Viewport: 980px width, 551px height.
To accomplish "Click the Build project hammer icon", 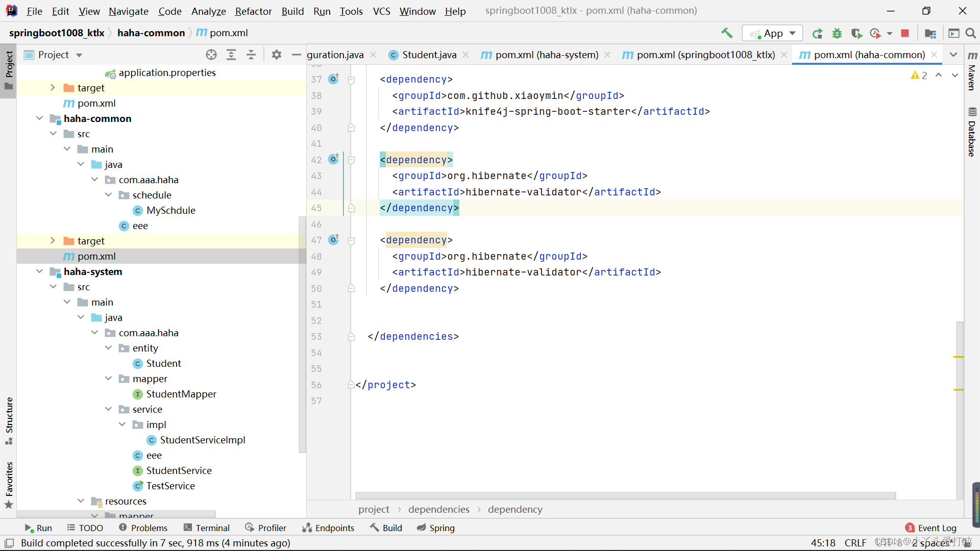I will click(727, 33).
